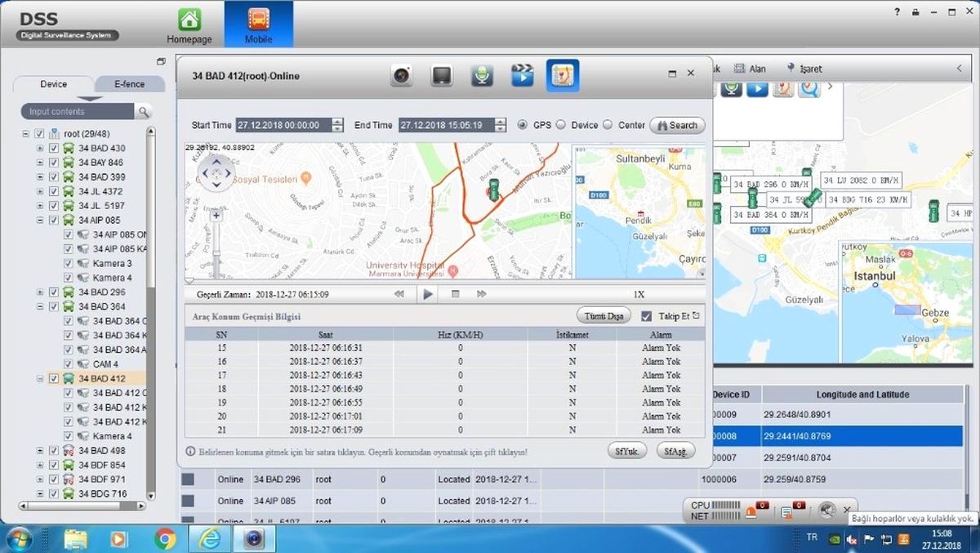Click the Start Time stepper arrows
The width and height of the screenshot is (980, 553).
click(338, 125)
